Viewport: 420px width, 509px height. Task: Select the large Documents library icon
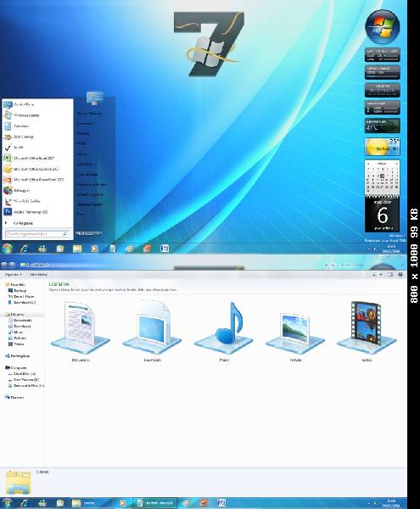click(81, 327)
